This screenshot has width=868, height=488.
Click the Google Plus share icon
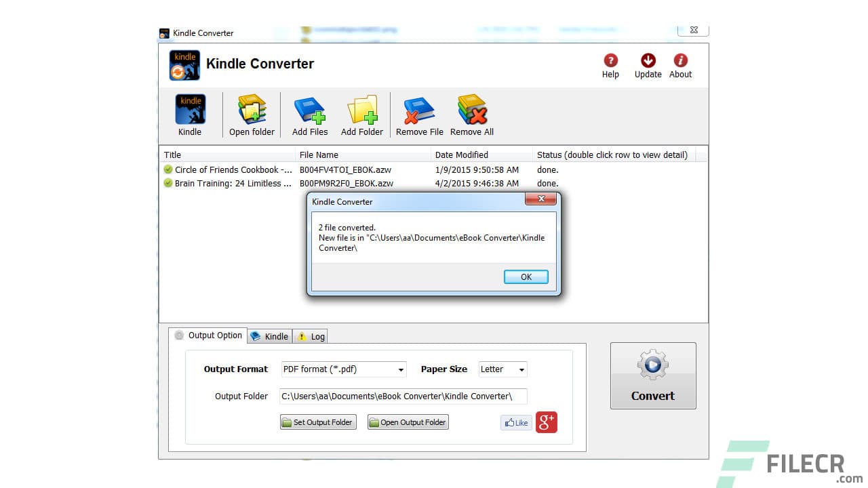546,422
